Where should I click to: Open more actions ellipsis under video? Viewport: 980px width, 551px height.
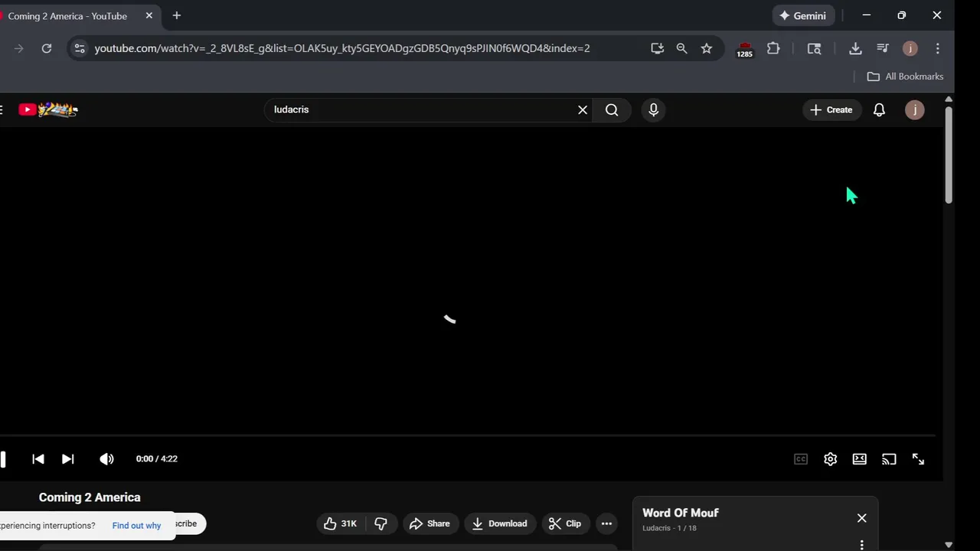606,523
